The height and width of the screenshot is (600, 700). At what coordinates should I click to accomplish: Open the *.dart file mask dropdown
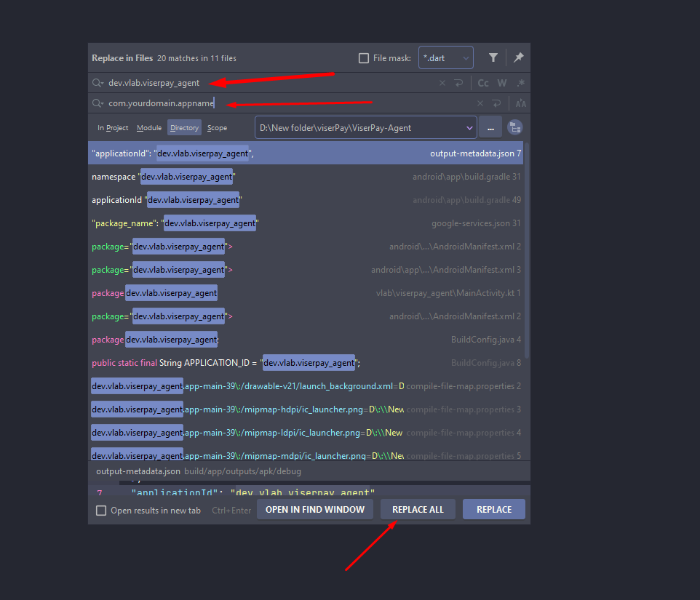click(x=445, y=58)
